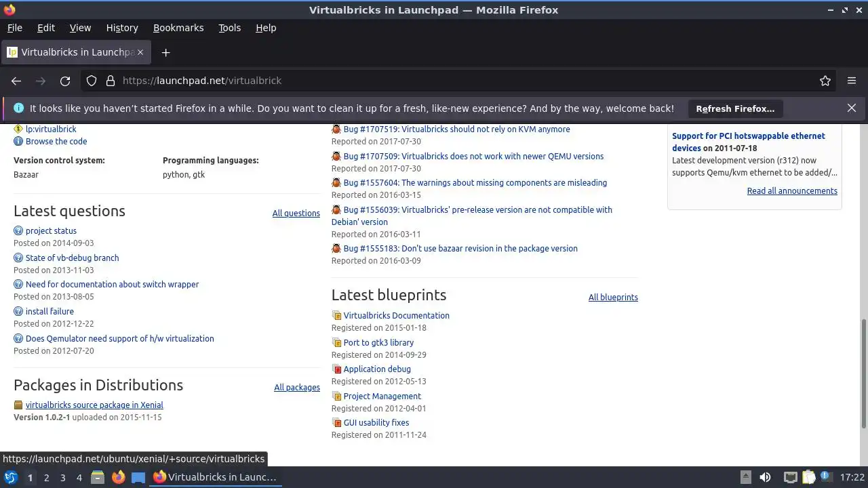Click info icon beside Browse the code
Screen dimensions: 868x488
coord(18,142)
